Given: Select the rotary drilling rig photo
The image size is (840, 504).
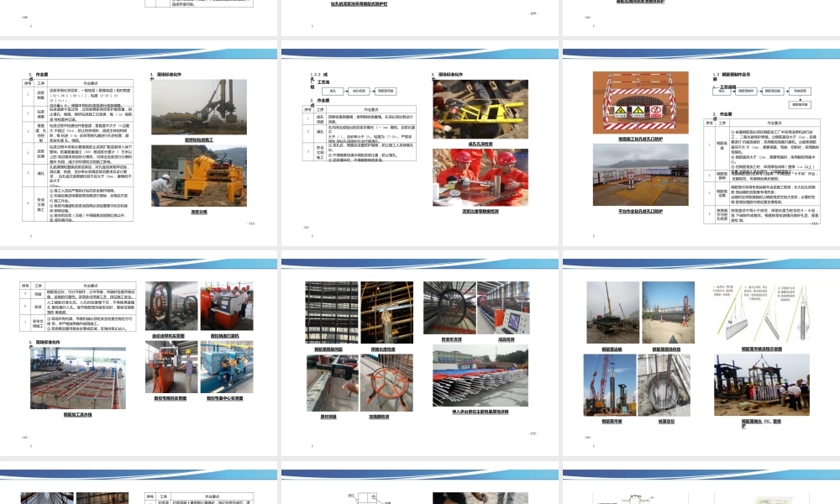Looking at the screenshot, I should pyautogui.click(x=199, y=108).
